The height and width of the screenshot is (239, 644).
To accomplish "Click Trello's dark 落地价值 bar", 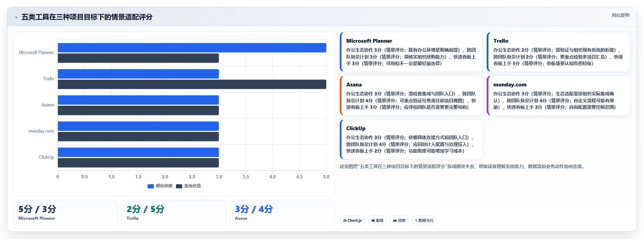I will click(x=192, y=84).
